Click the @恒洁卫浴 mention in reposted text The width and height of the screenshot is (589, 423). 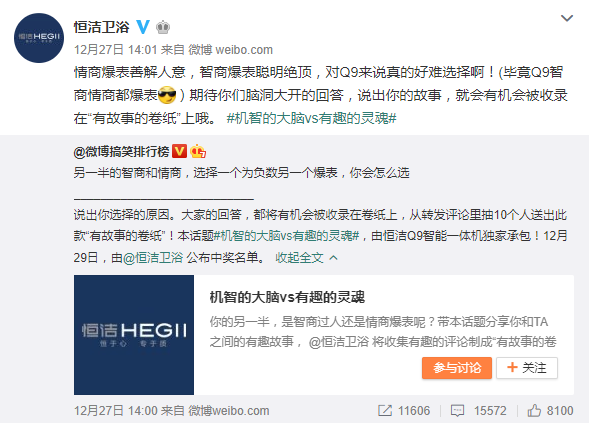coord(153,258)
